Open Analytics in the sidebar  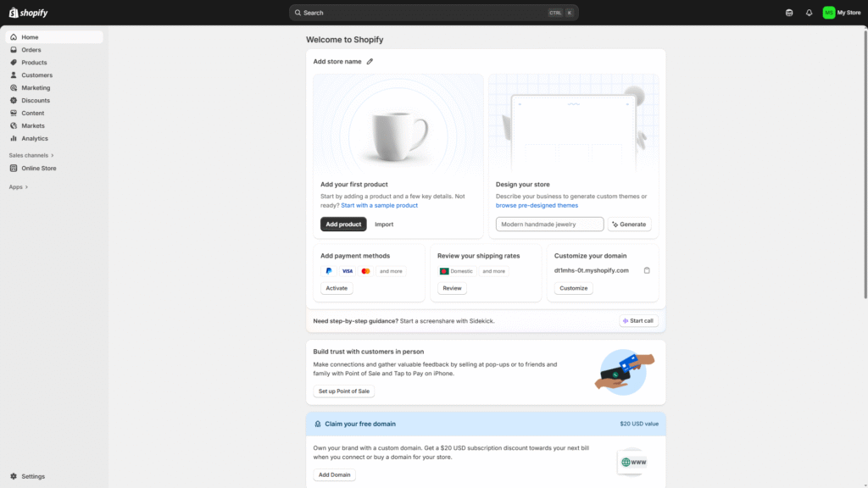[35, 138]
